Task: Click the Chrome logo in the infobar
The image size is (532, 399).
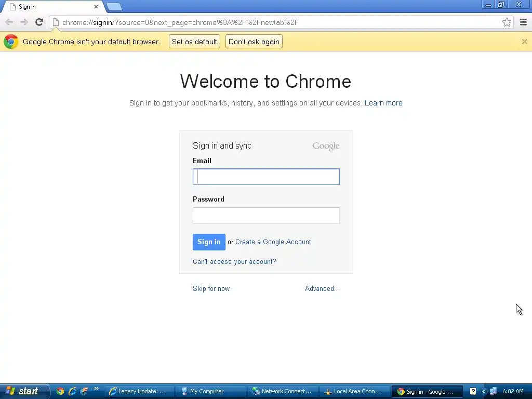Action: 11,42
